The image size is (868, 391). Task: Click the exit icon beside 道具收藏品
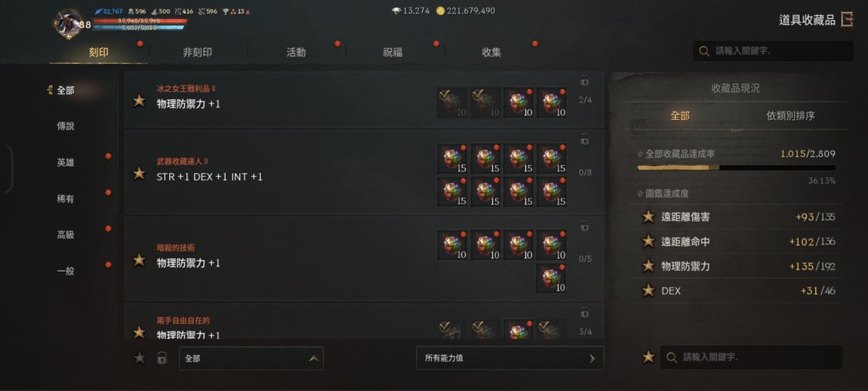click(847, 20)
